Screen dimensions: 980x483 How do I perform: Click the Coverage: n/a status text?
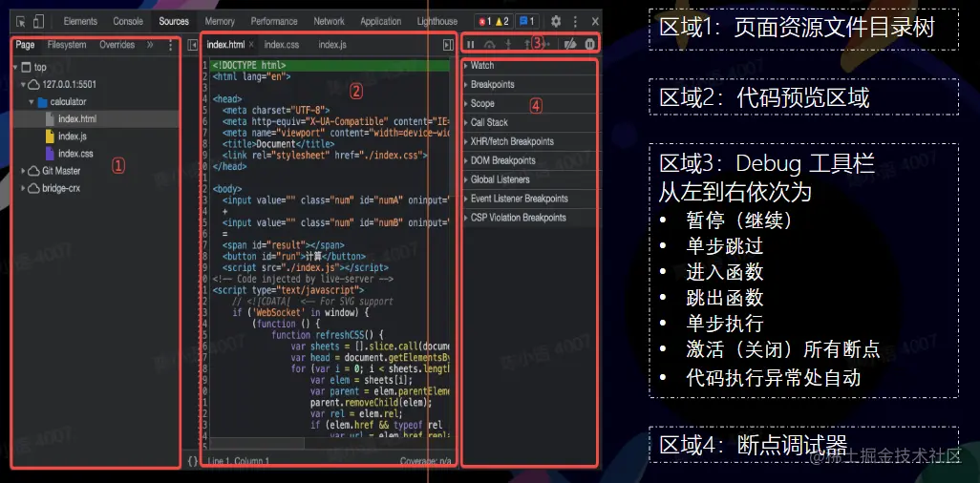(x=426, y=461)
